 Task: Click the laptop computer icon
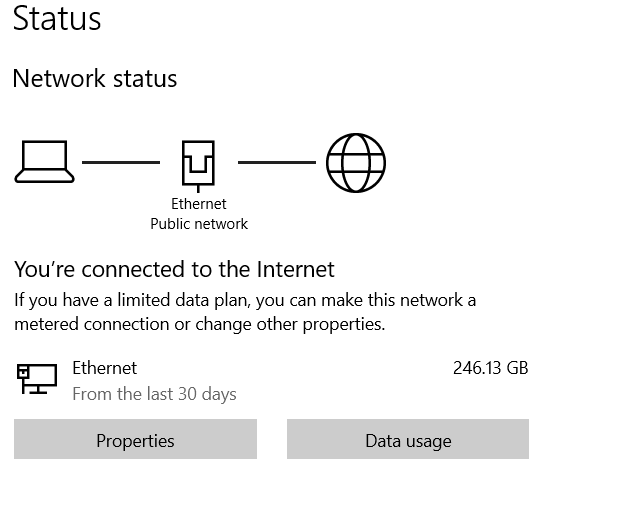(44, 162)
